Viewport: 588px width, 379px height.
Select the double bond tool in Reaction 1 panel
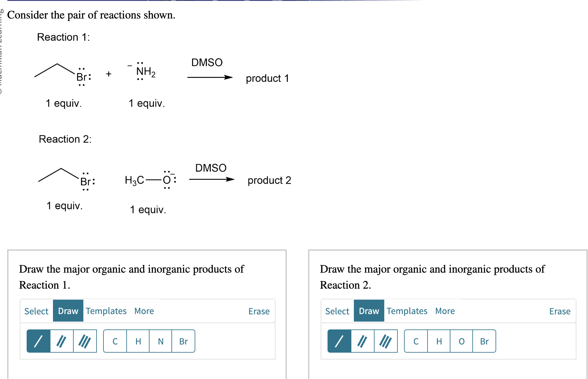coord(61,341)
